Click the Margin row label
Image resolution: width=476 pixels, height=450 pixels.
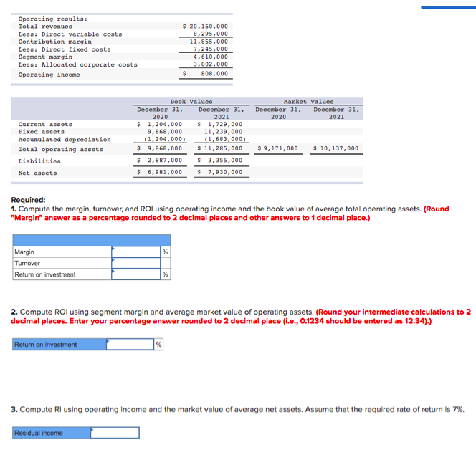click(24, 252)
